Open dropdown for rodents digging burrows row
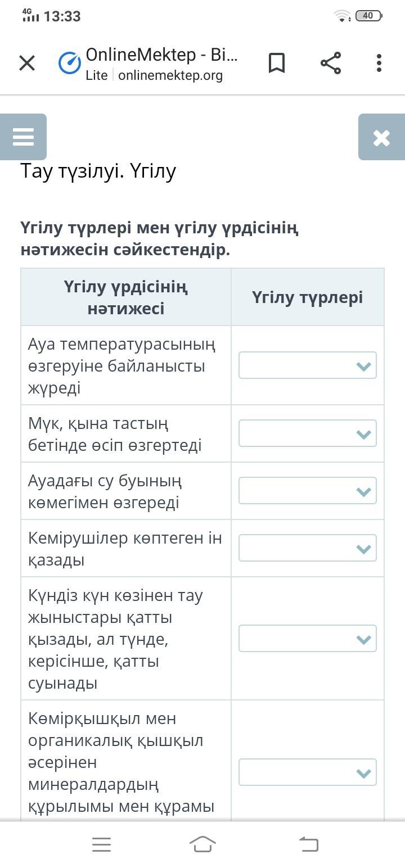 coord(307,549)
